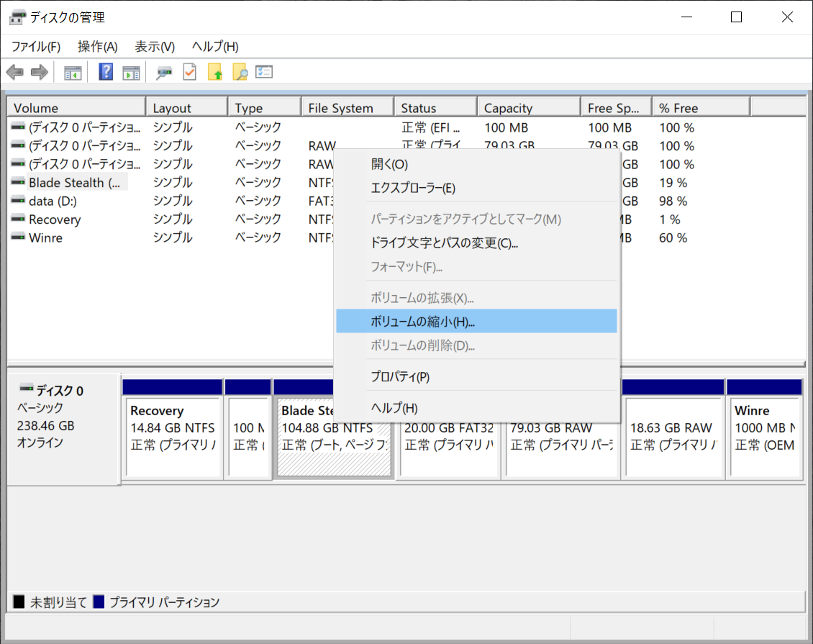Click the 60 % free value cell
Screen dimensions: 813x644
pyautogui.click(x=673, y=237)
